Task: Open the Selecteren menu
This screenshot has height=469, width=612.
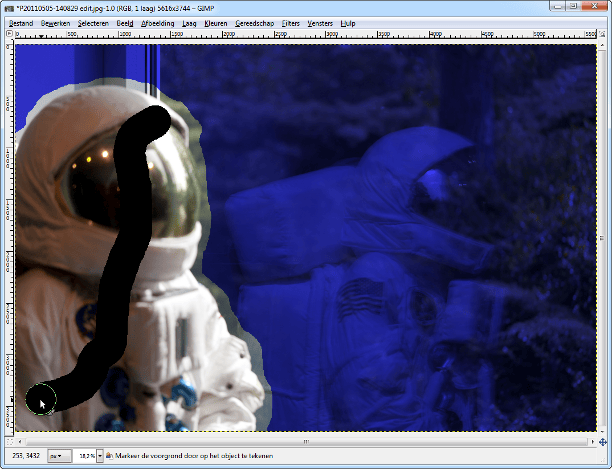Action: click(x=93, y=23)
